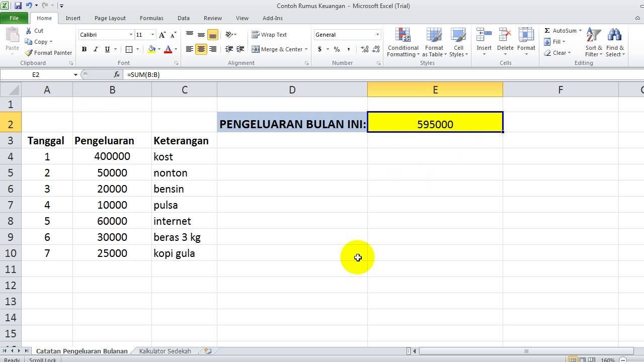Open the File menu button
644x362 pixels.
click(x=14, y=18)
